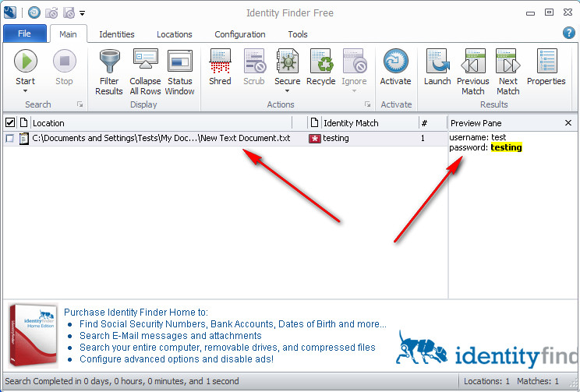Click the identity type icon column header
Image resolution: width=580 pixels, height=392 pixels.
[x=314, y=122]
